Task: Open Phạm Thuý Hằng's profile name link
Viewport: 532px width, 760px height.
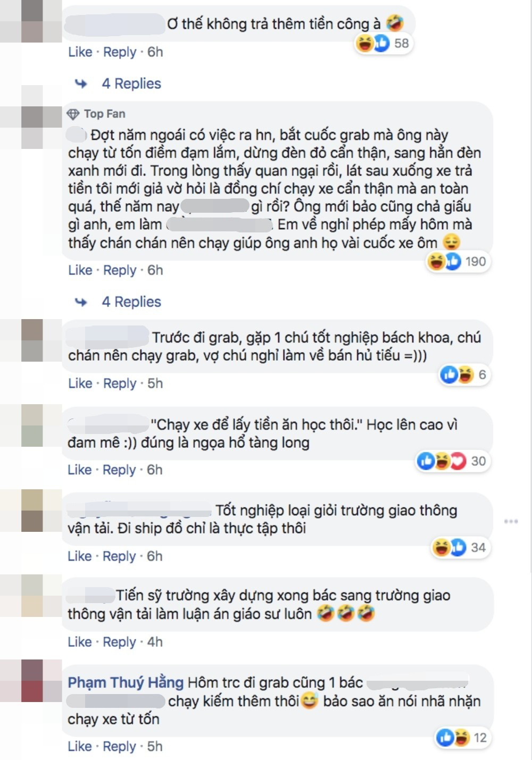Action: pos(126,682)
